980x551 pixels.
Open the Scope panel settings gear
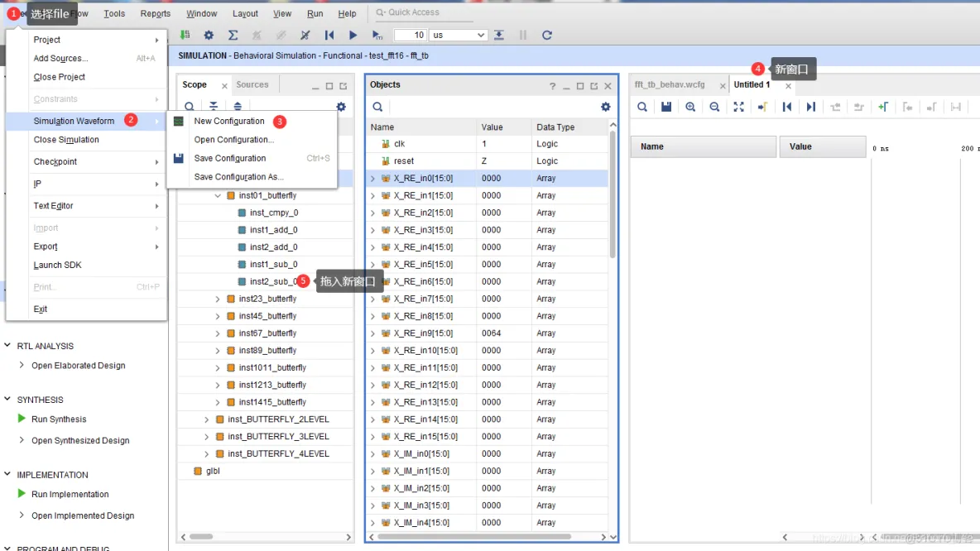[341, 107]
